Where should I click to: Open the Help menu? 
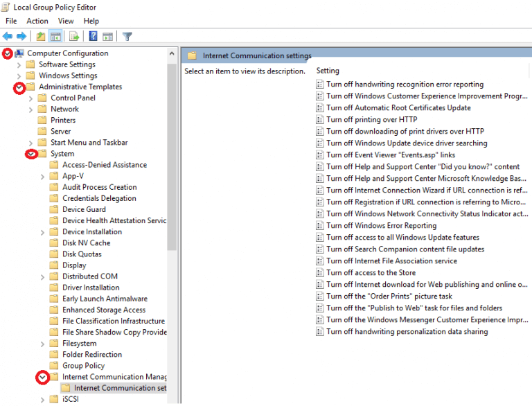pos(91,21)
